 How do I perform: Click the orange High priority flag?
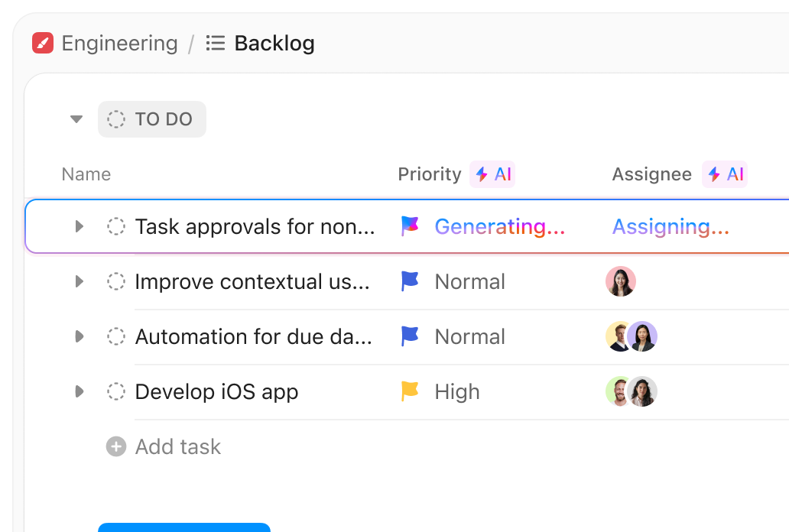(x=410, y=391)
